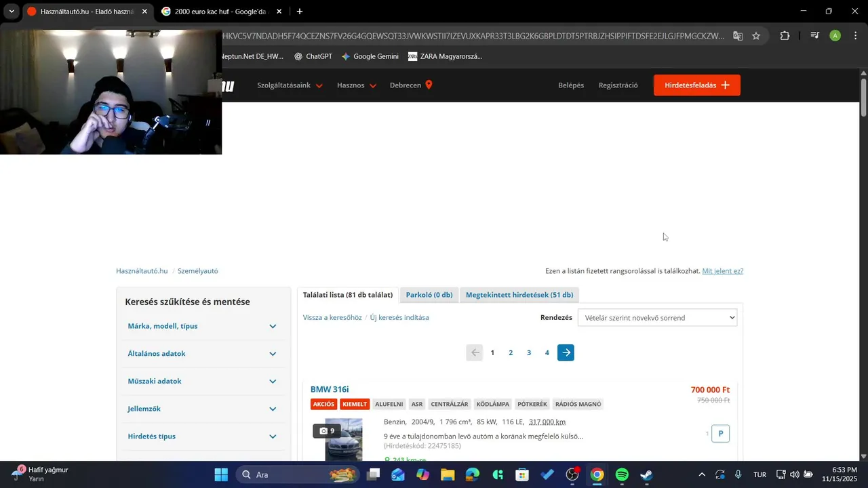The width and height of the screenshot is (868, 488).
Task: Open the Parkoló (0 db) tab
Action: click(429, 295)
